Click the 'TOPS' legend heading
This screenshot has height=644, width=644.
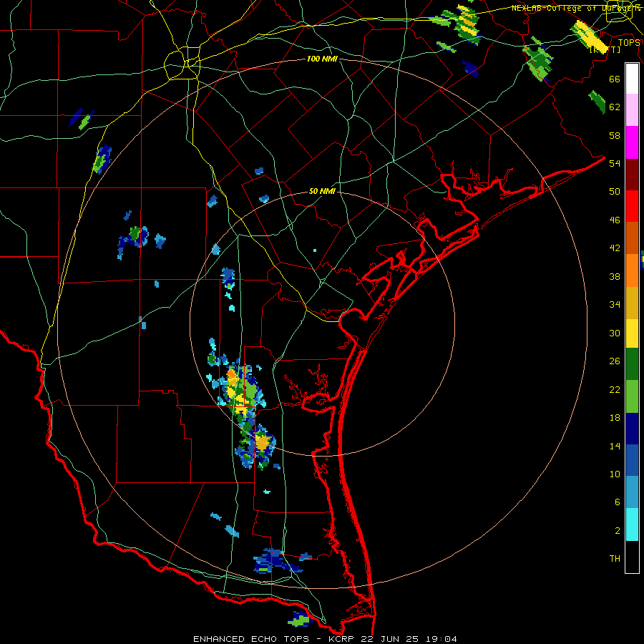(x=629, y=42)
